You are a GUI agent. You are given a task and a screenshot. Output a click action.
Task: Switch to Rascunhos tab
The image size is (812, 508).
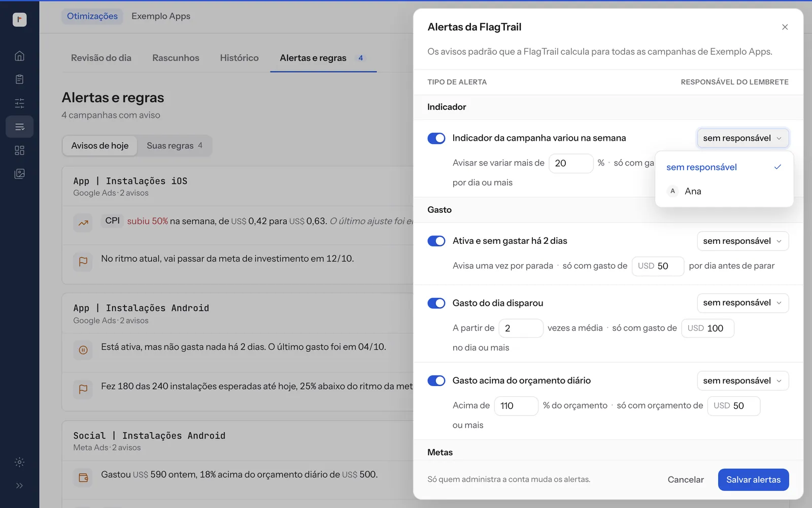click(x=176, y=58)
